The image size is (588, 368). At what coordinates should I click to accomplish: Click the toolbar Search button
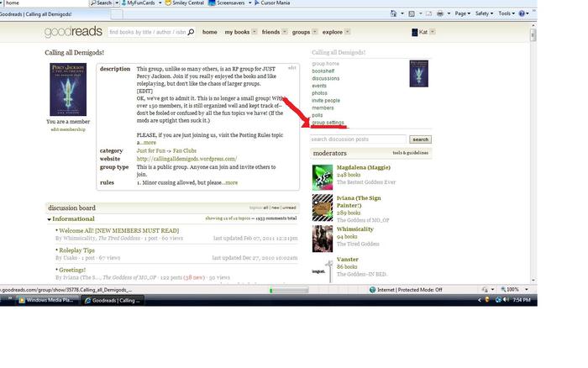[101, 3]
